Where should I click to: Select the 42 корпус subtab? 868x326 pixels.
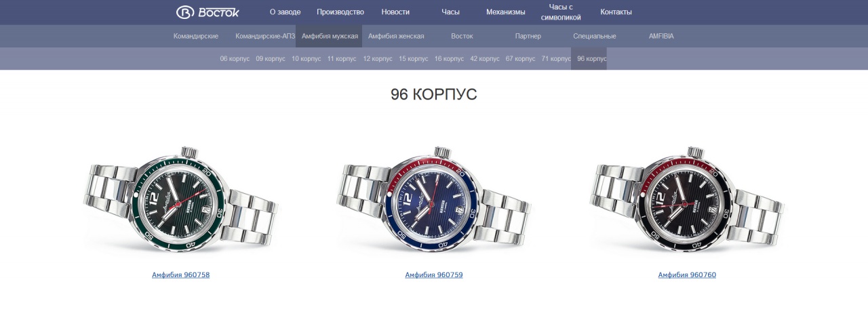pyautogui.click(x=484, y=59)
